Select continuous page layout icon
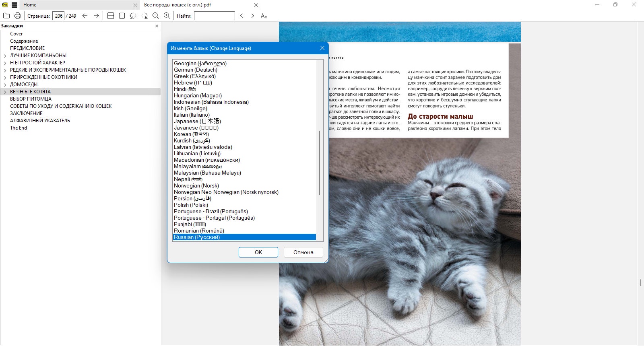The image size is (644, 346). tap(111, 16)
